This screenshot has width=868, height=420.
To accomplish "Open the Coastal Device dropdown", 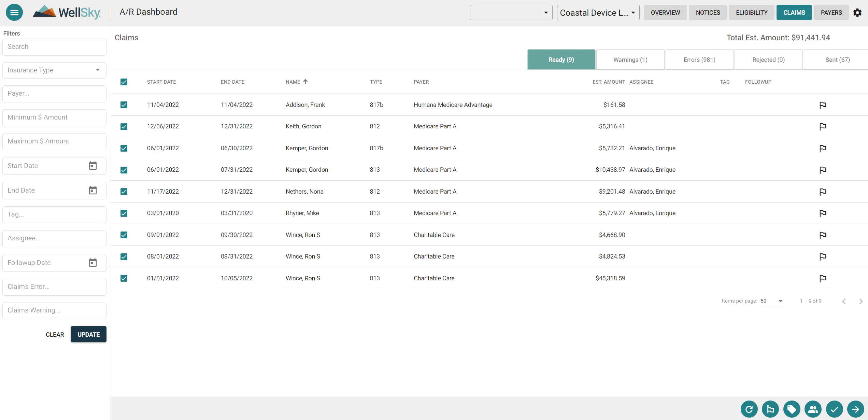I will click(x=598, y=12).
